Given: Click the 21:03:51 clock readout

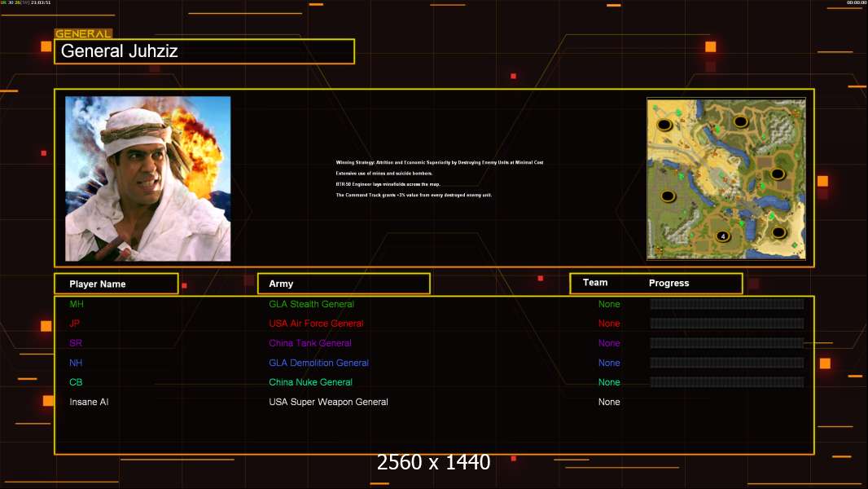Looking at the screenshot, I should pos(41,2).
